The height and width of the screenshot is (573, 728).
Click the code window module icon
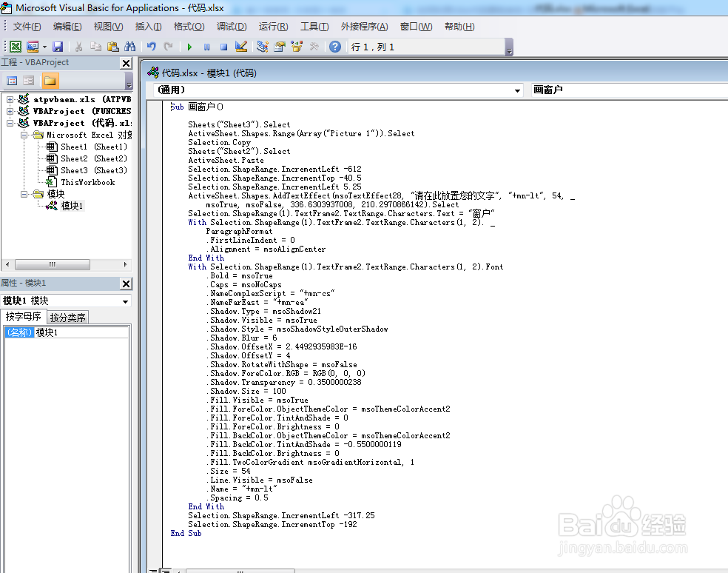(152, 73)
